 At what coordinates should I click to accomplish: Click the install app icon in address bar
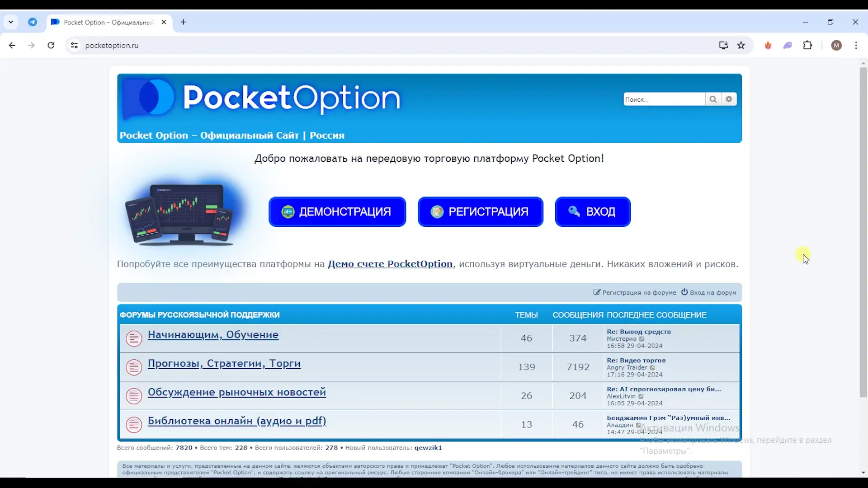[x=723, y=45]
